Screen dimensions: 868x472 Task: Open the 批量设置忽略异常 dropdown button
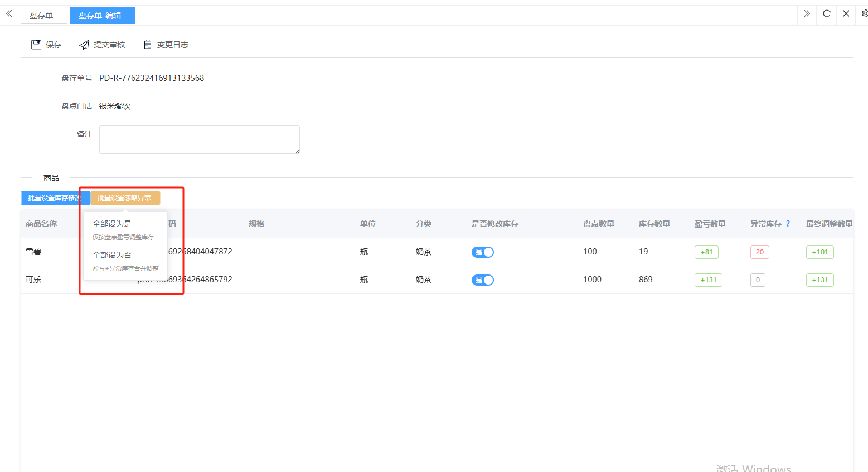(125, 198)
